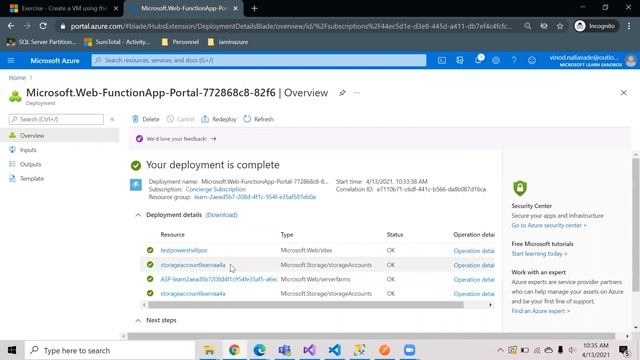Open Operation details for the serverfarms row
640x360 pixels.
(x=474, y=280)
